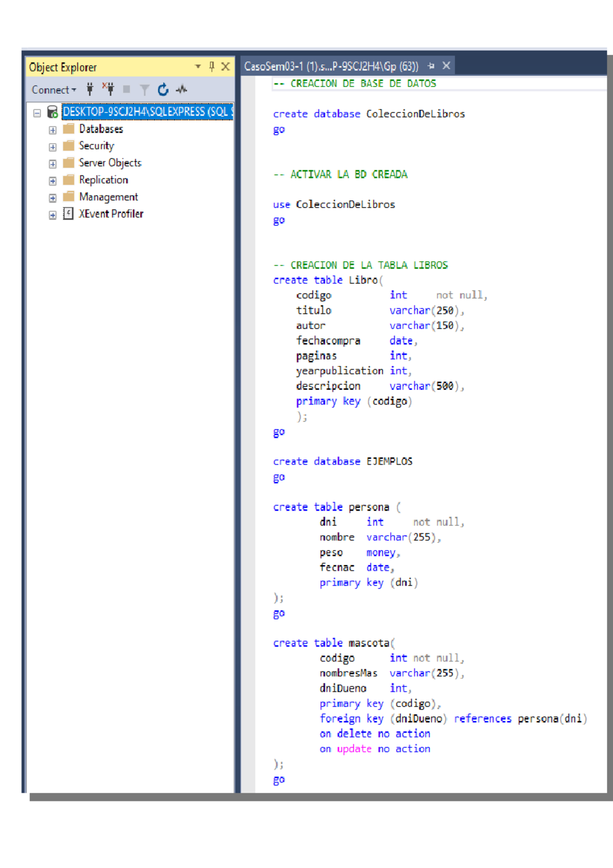Click the Filter funnel icon
613x868 pixels.
145,90
